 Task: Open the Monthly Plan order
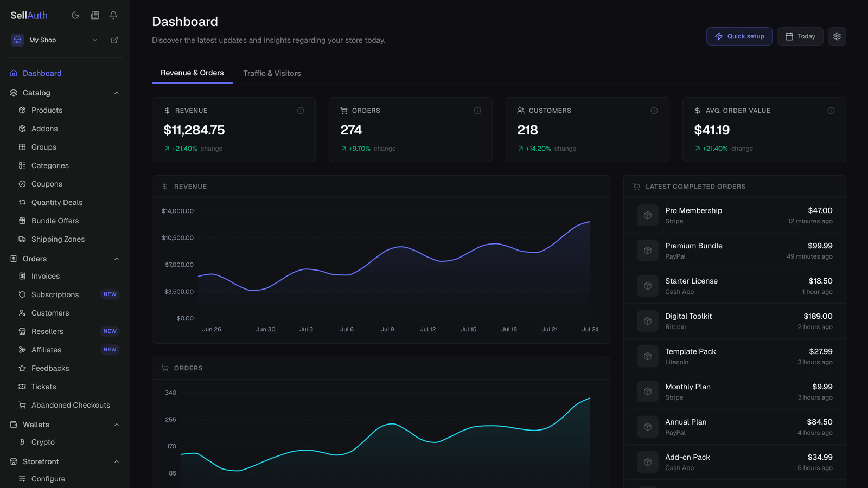tap(735, 391)
